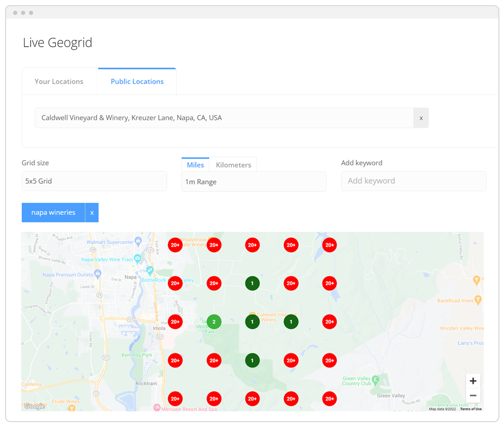This screenshot has height=430, width=504.
Task: Click the Caldwell Vineyard Winery map pin
Action: coord(252,315)
